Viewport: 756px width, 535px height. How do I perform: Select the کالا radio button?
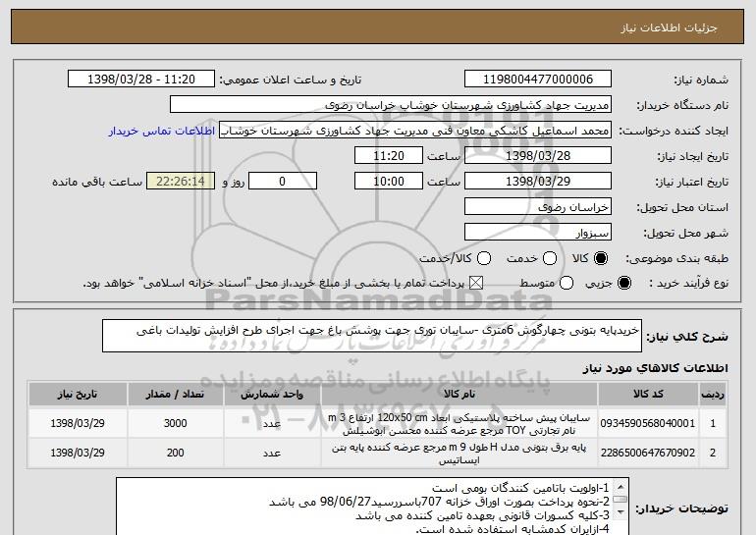tap(601, 258)
